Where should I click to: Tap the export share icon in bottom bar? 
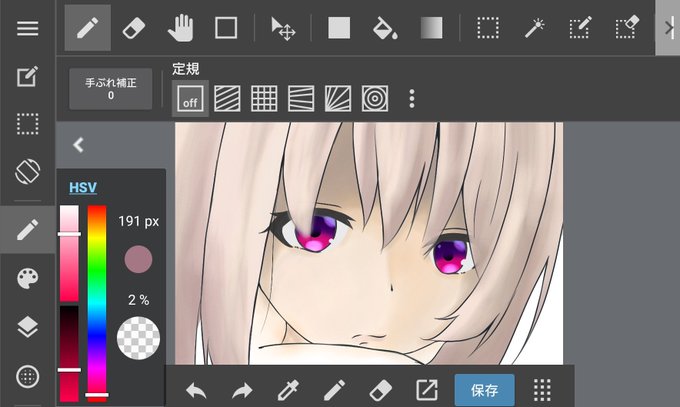[x=427, y=390]
